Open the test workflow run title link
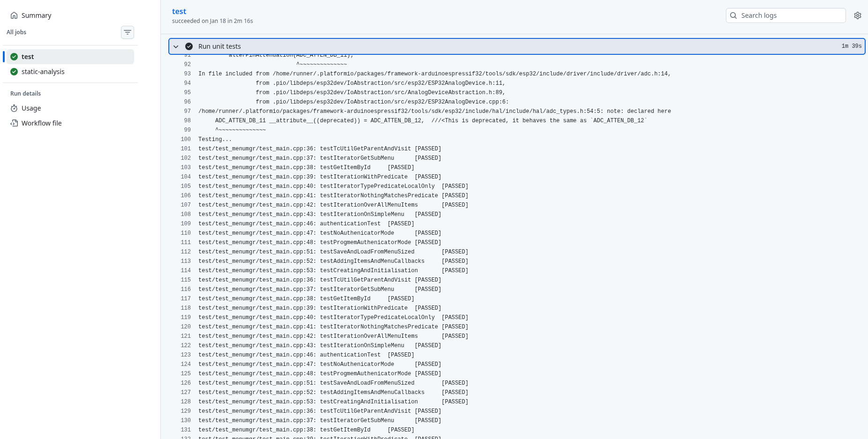 coord(179,11)
